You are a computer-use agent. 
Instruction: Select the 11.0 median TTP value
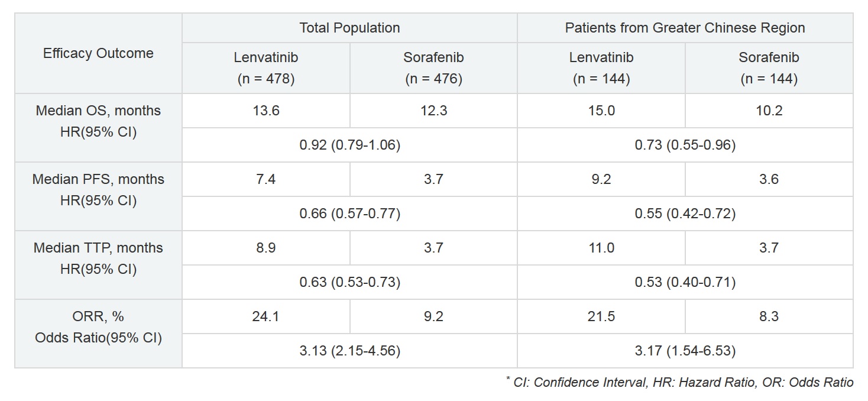tap(601, 248)
